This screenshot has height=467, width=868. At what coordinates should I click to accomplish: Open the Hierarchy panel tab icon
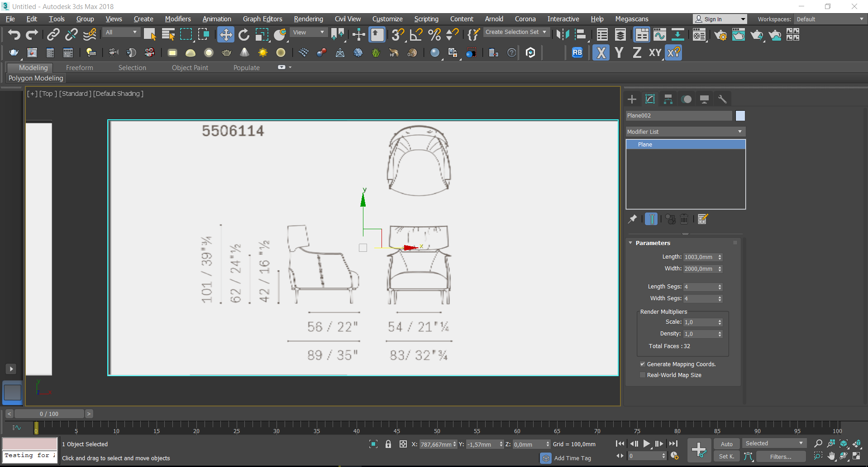668,99
